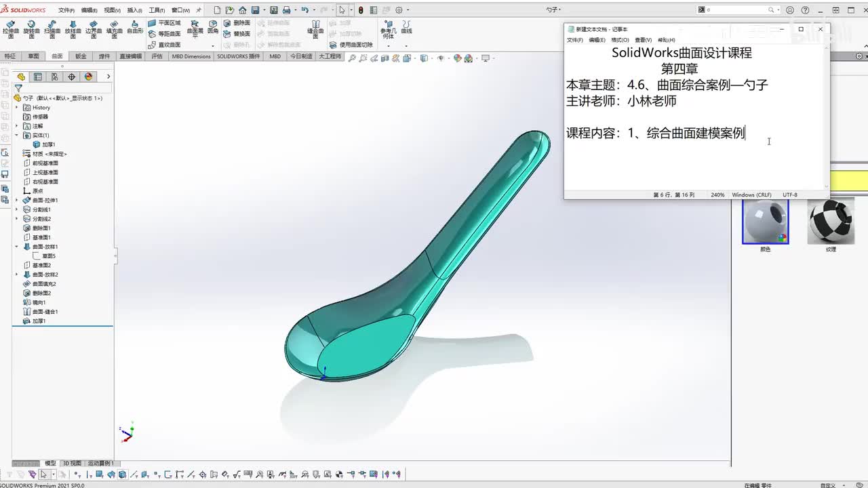Click the 缝合曲面 knit surface tool
Image resolution: width=868 pixels, height=488 pixels.
315,28
